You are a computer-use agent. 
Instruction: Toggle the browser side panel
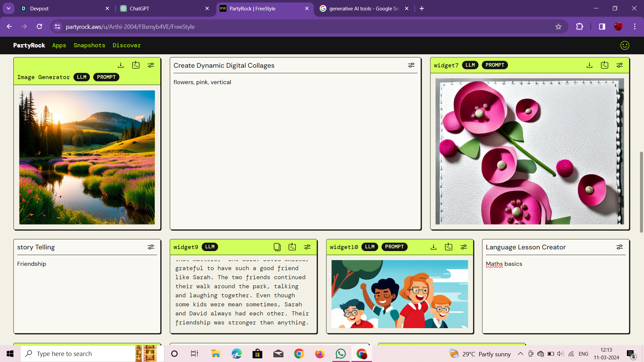(602, 26)
